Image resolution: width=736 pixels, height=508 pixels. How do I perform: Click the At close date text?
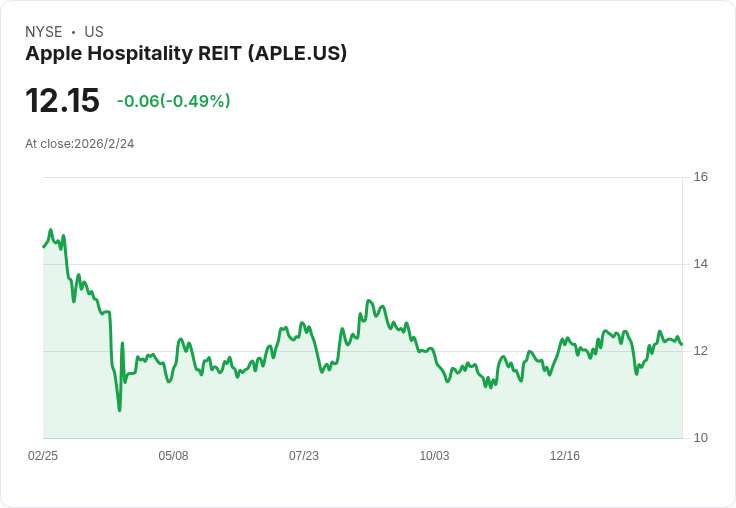tap(80, 144)
